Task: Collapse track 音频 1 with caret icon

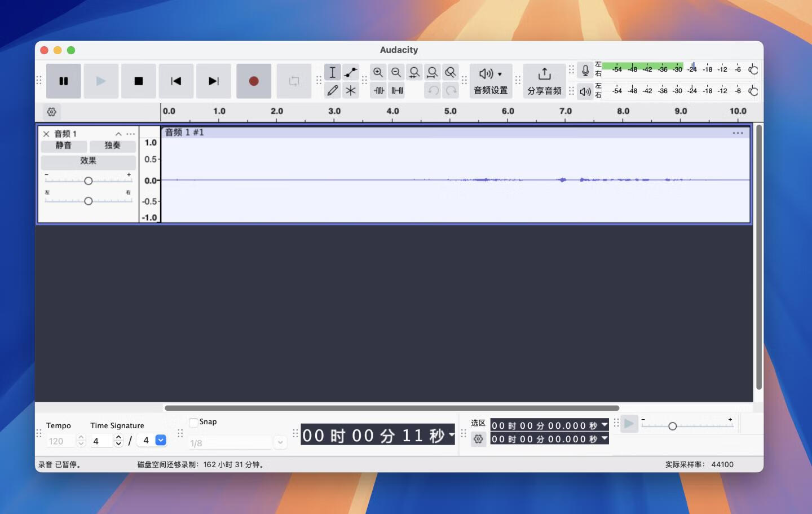Action: coord(118,134)
